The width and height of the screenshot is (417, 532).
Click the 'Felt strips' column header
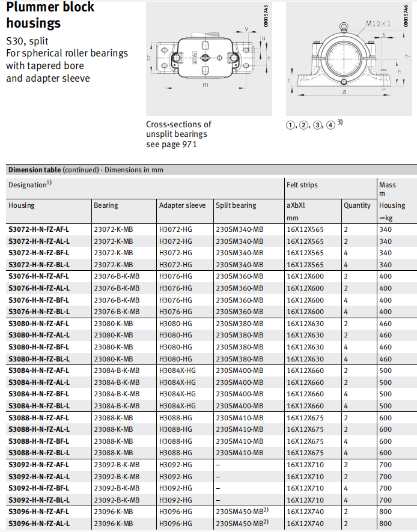point(302,186)
